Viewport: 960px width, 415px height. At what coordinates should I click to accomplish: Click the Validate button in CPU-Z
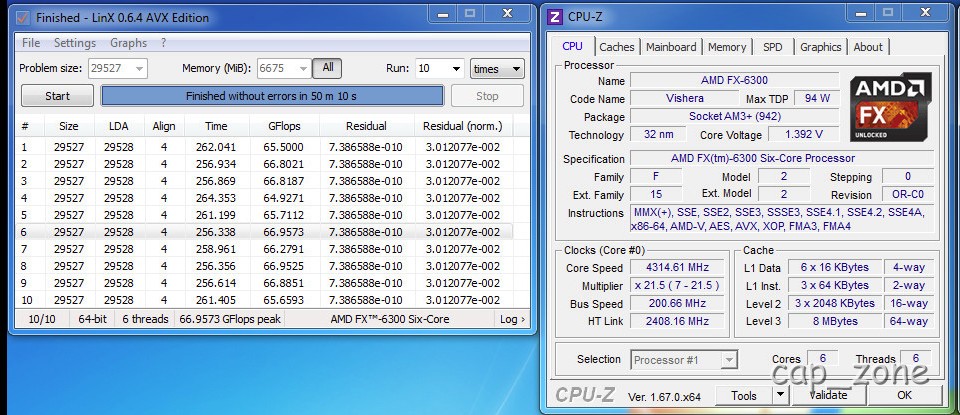tap(828, 395)
